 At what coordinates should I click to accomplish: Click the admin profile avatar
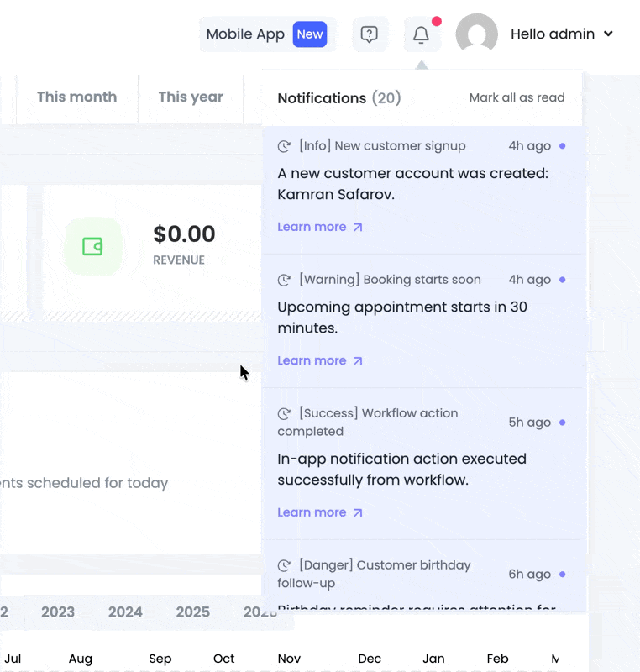pyautogui.click(x=476, y=34)
